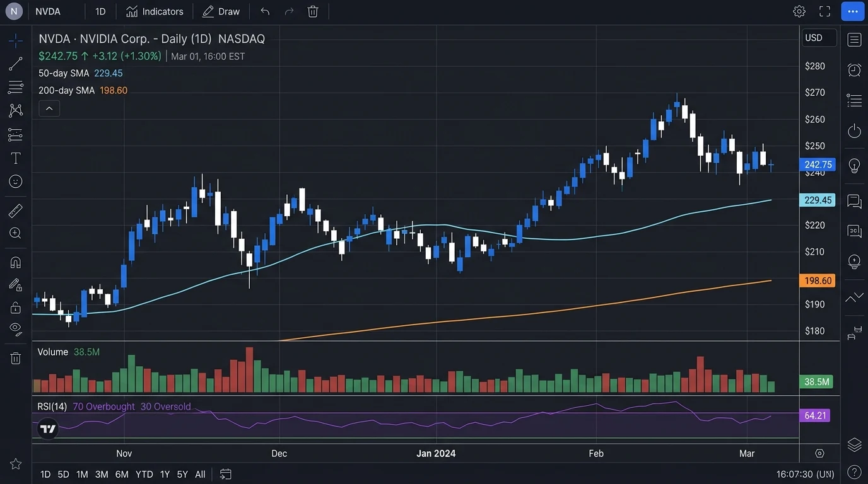The width and height of the screenshot is (868, 484).
Task: Click the power icon in right sidebar
Action: [x=855, y=130]
